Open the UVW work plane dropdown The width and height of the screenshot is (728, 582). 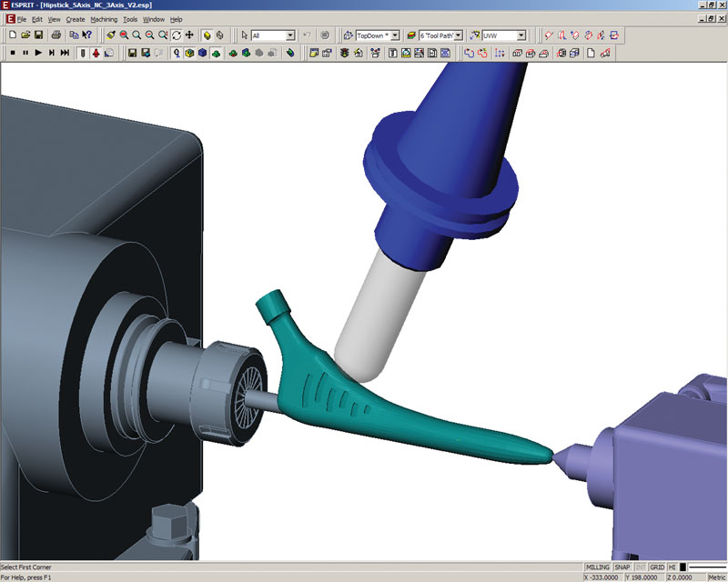tap(521, 35)
